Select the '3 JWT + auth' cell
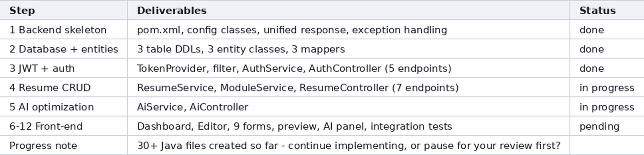Image resolution: width=644 pixels, height=155 pixels. (x=64, y=68)
